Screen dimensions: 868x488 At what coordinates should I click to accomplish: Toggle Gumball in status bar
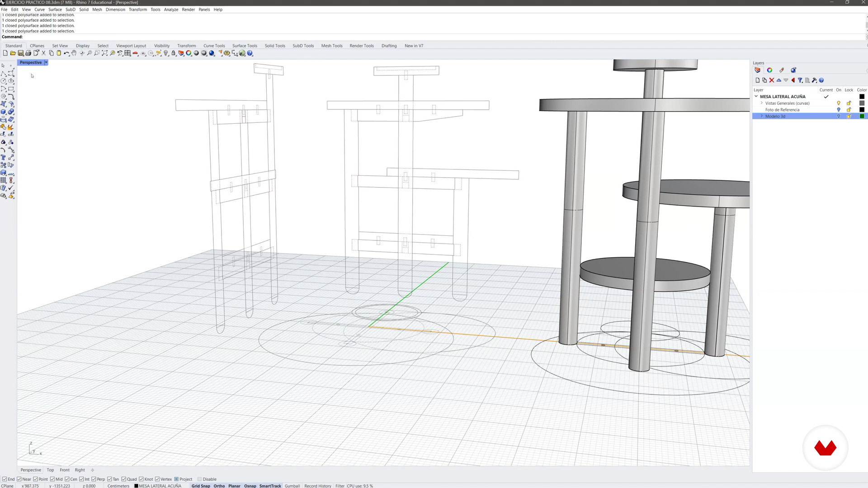292,486
